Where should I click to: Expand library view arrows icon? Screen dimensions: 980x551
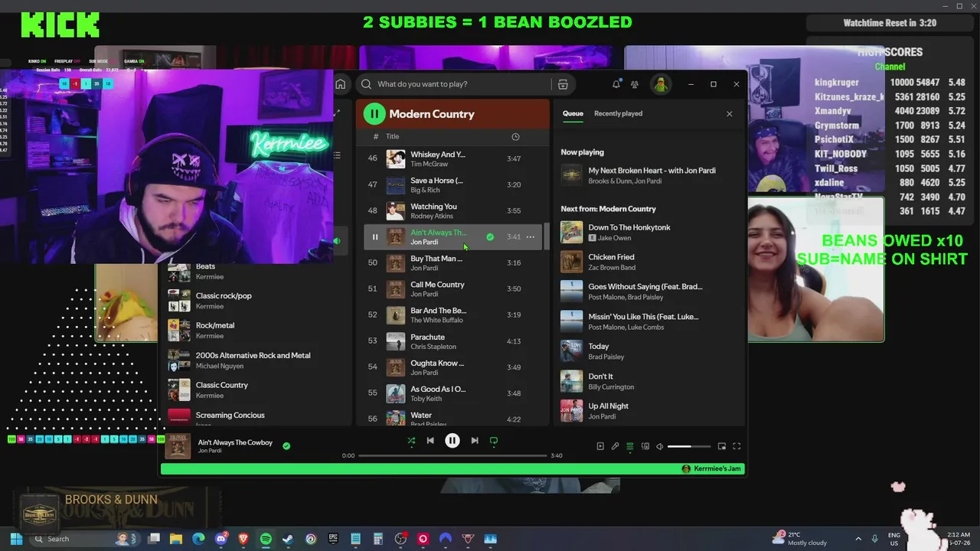pyautogui.click(x=337, y=113)
